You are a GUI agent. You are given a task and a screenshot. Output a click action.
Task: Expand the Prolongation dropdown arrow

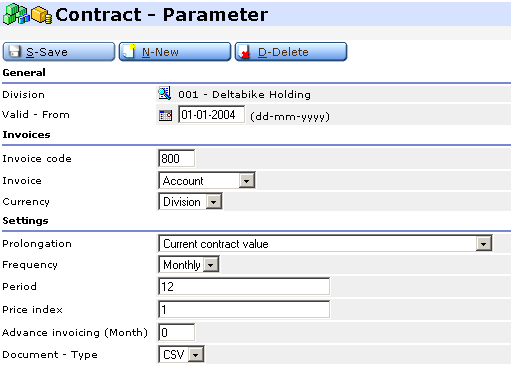[x=484, y=244]
